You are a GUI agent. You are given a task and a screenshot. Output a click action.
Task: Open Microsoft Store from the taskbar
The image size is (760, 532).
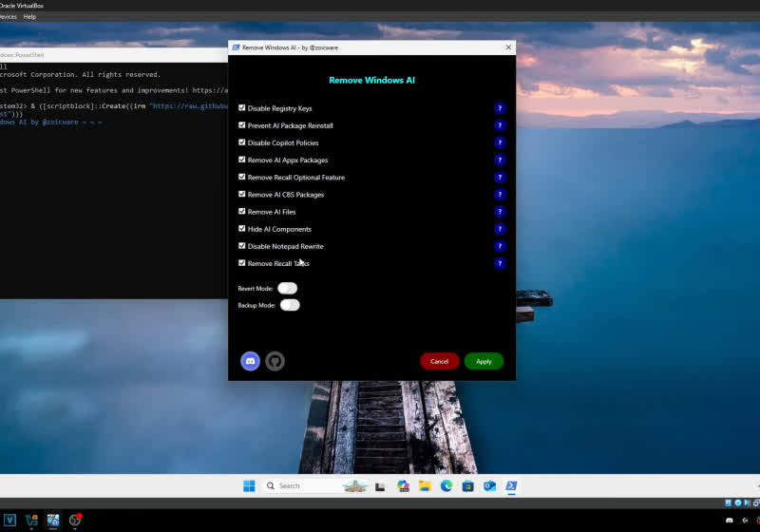(x=467, y=485)
